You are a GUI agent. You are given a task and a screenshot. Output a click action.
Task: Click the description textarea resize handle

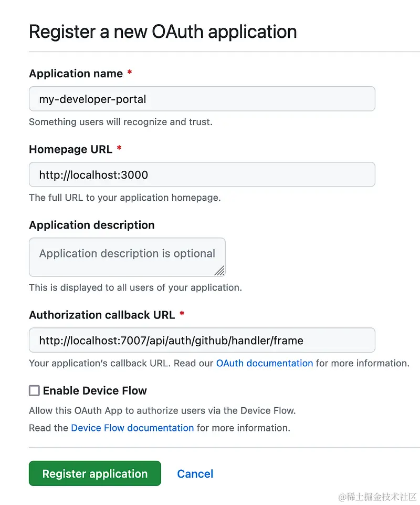(x=219, y=271)
